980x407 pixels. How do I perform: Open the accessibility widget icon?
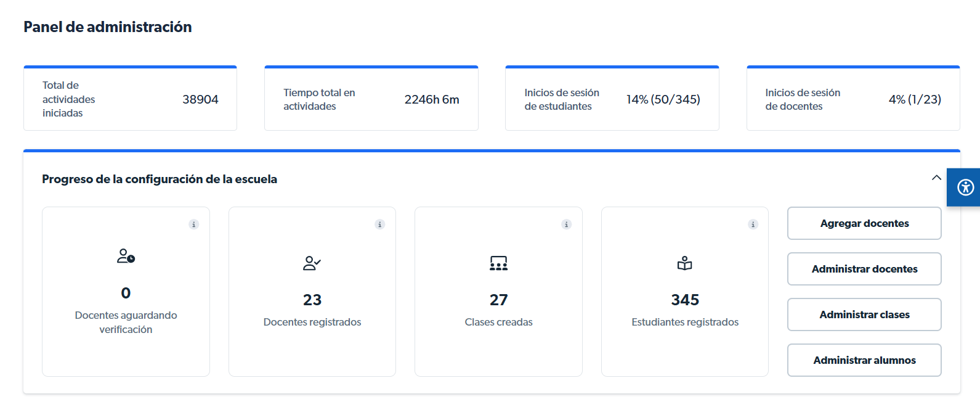point(965,187)
